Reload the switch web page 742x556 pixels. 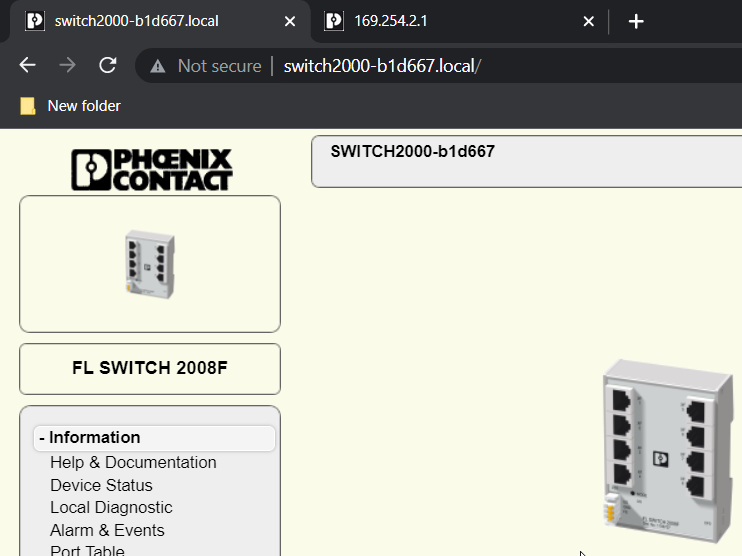108,65
